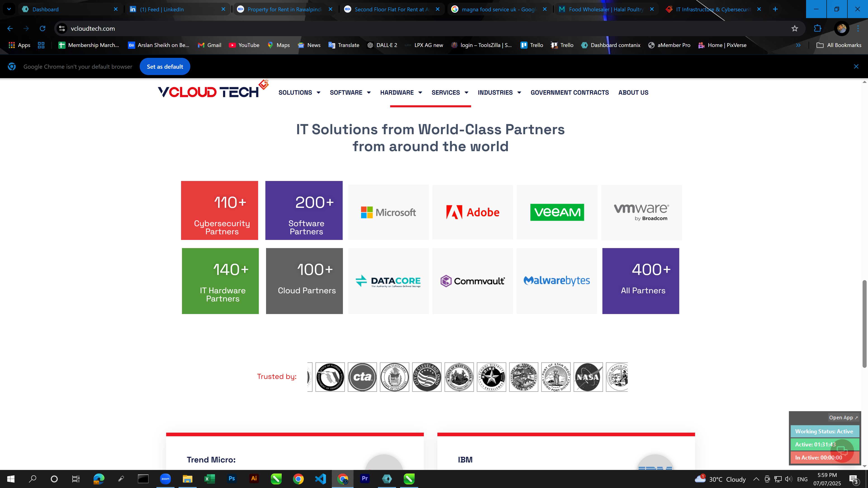Open the All Bookmarks folder
Screen dimensions: 868x488
click(x=839, y=45)
